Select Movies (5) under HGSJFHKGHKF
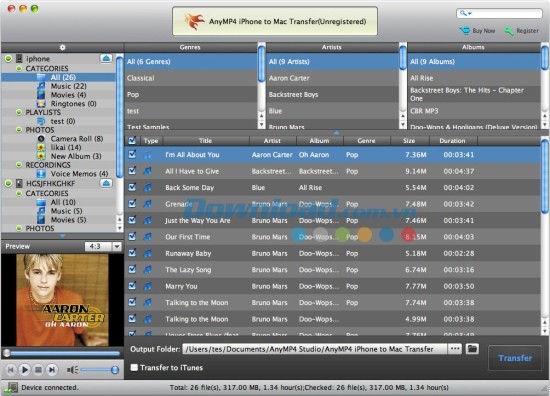 (68, 220)
